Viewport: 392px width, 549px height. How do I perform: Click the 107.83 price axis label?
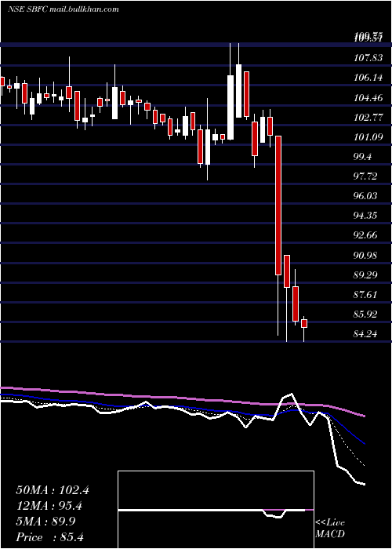(x=368, y=58)
